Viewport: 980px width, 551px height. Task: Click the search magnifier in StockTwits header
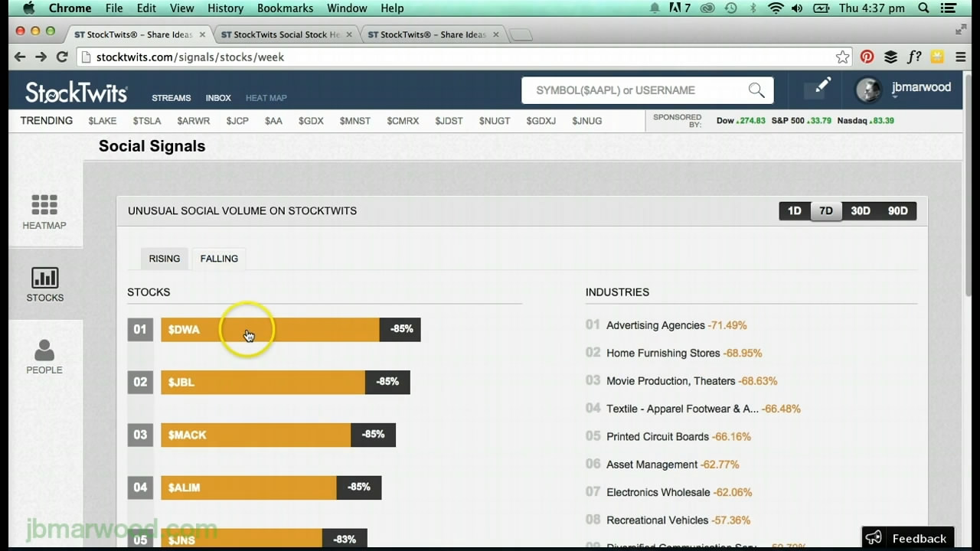point(756,90)
